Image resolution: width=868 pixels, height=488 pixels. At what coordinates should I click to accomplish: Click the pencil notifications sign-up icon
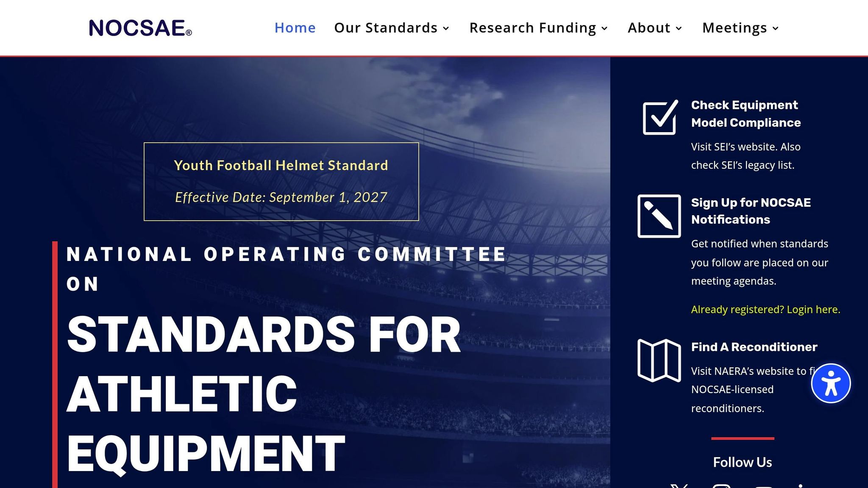click(659, 216)
